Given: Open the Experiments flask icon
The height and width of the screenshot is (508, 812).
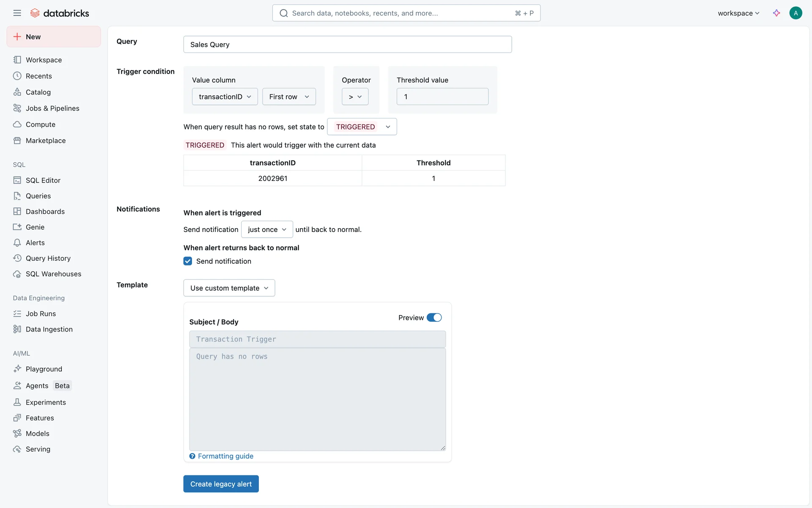Looking at the screenshot, I should (17, 402).
